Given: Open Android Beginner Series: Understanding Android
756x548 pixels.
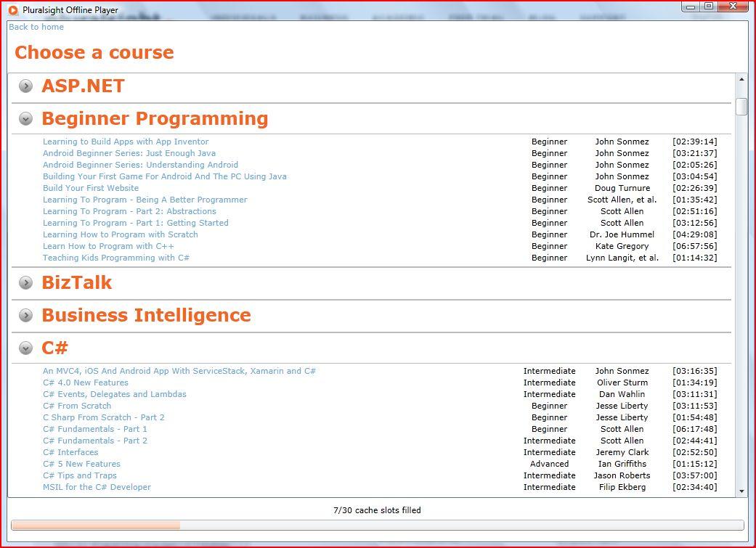Looking at the screenshot, I should coord(140,165).
